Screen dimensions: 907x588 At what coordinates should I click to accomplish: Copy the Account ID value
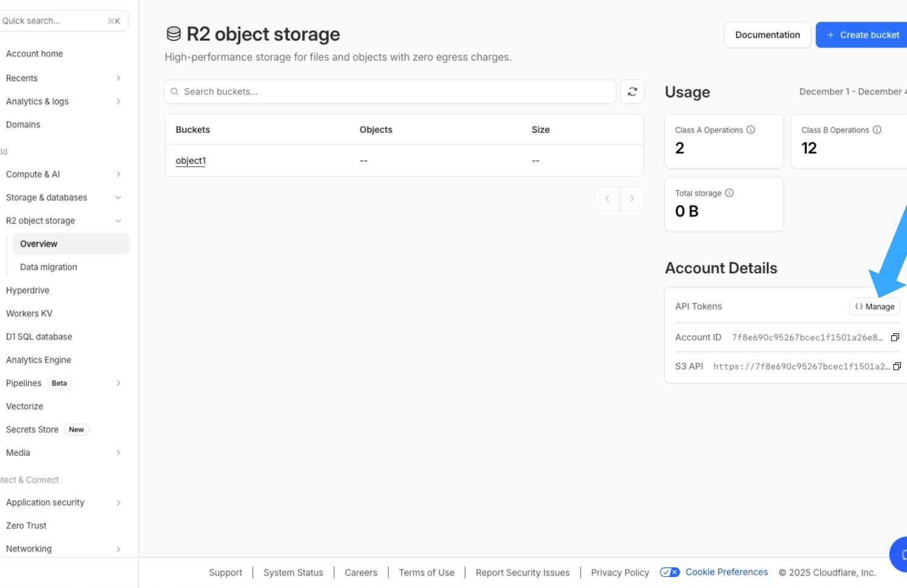895,337
